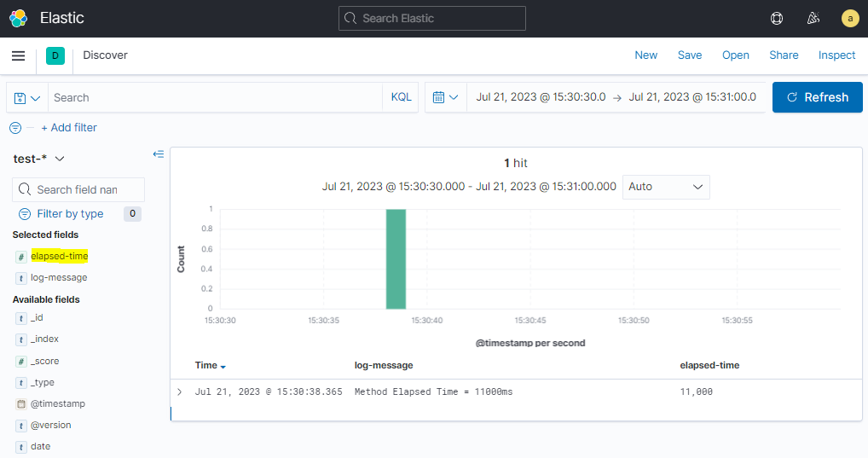Open the test-* index pattern dropdown
This screenshot has height=458, width=868.
[38, 159]
